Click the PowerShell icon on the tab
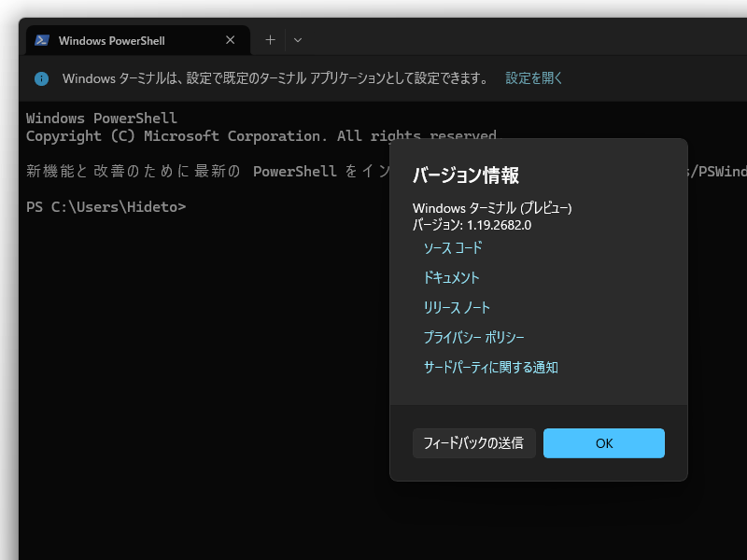 coord(43,39)
